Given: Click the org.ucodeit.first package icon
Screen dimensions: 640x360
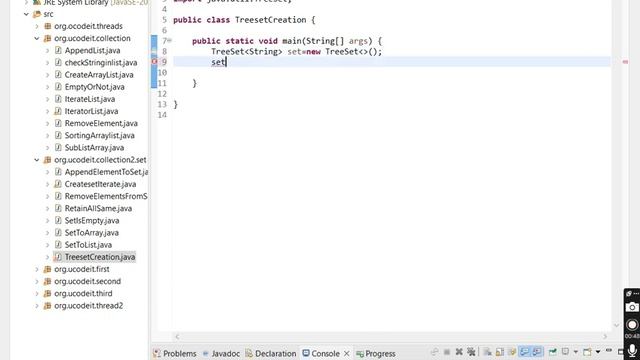Looking at the screenshot, I should pyautogui.click(x=47, y=269).
